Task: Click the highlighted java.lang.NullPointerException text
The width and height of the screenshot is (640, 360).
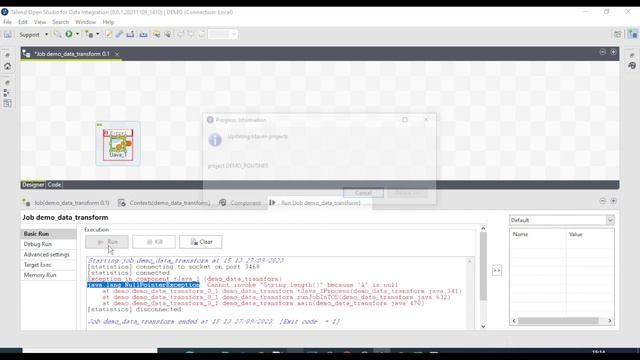Action: pos(143,285)
